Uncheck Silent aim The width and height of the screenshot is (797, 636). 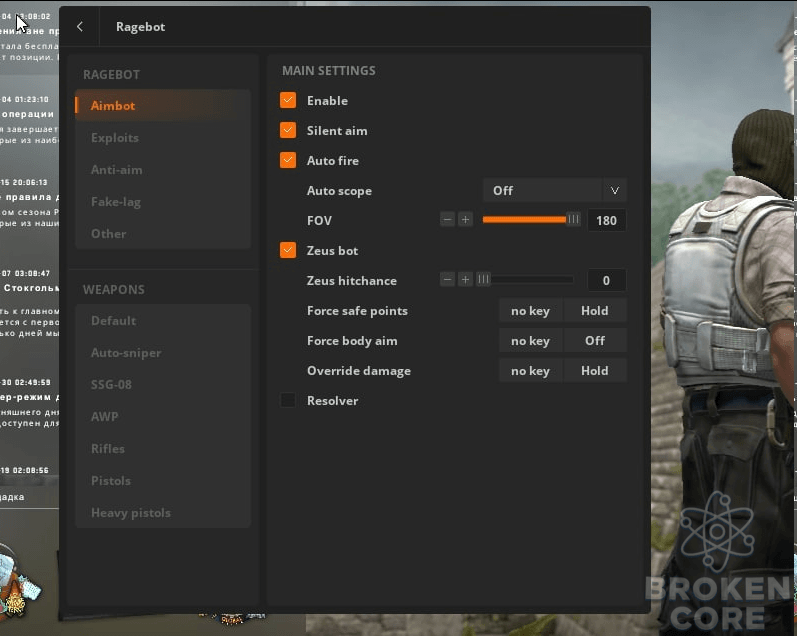(288, 130)
